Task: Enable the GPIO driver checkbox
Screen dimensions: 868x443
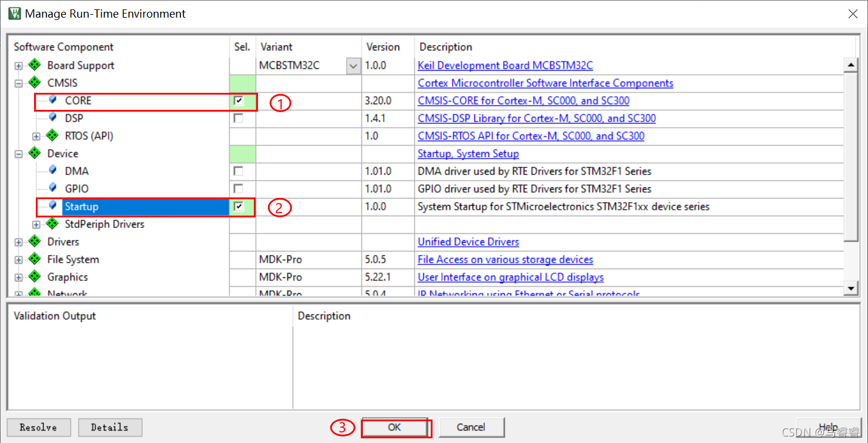Action: point(238,189)
